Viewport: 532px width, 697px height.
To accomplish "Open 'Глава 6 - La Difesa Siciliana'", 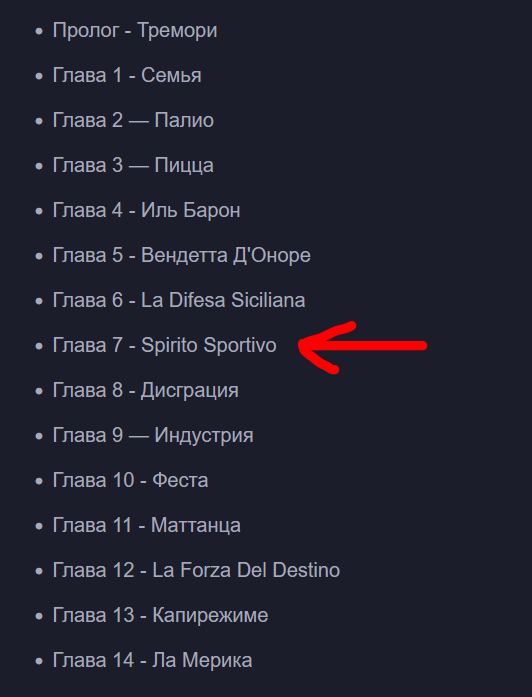I will coord(179,300).
